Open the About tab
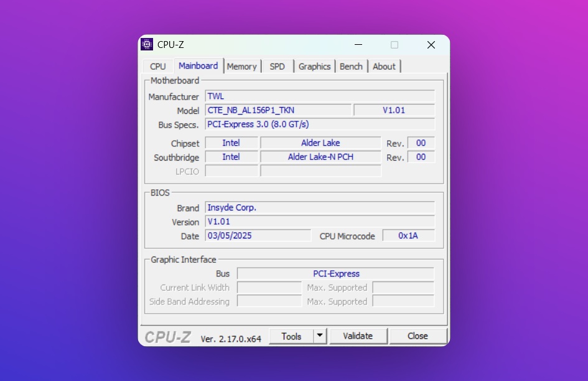This screenshot has width=588, height=381. point(384,67)
